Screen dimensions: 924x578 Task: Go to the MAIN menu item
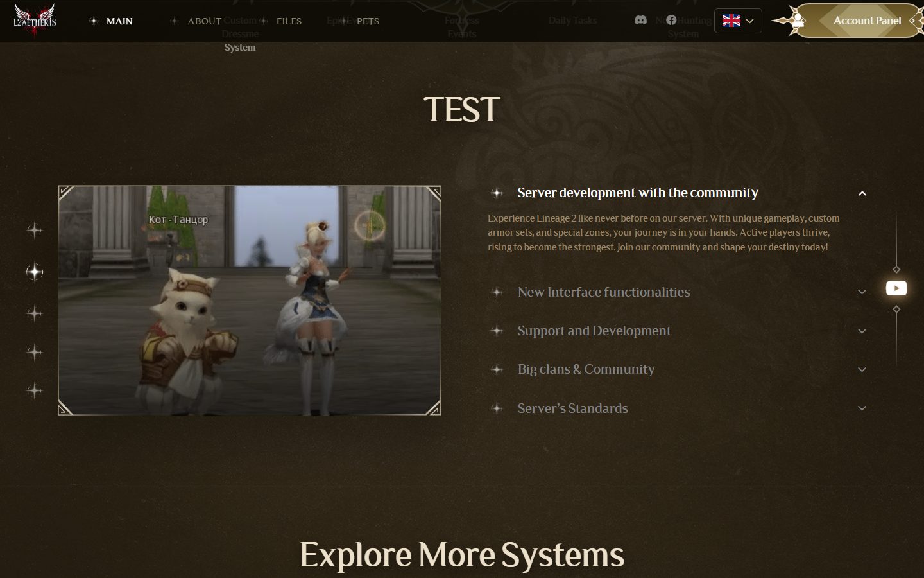(x=112, y=21)
